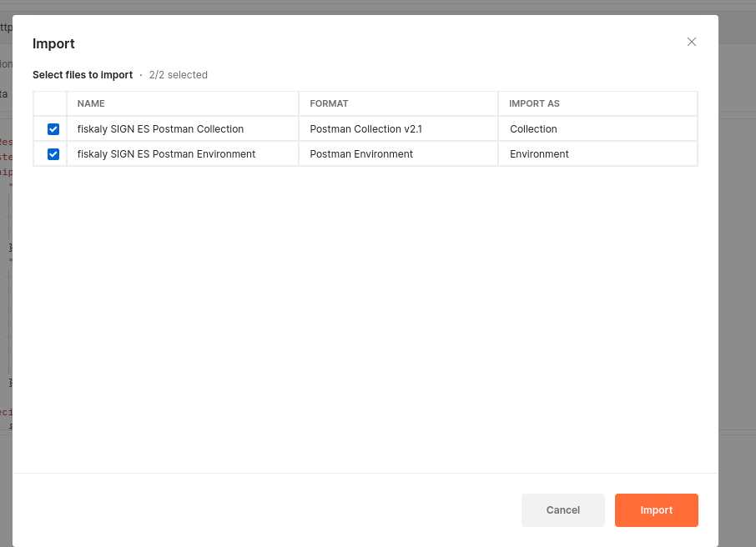The height and width of the screenshot is (547, 756).
Task: Uncheck the fiskaly SIGN ES Postman Collection file
Action: click(x=52, y=128)
